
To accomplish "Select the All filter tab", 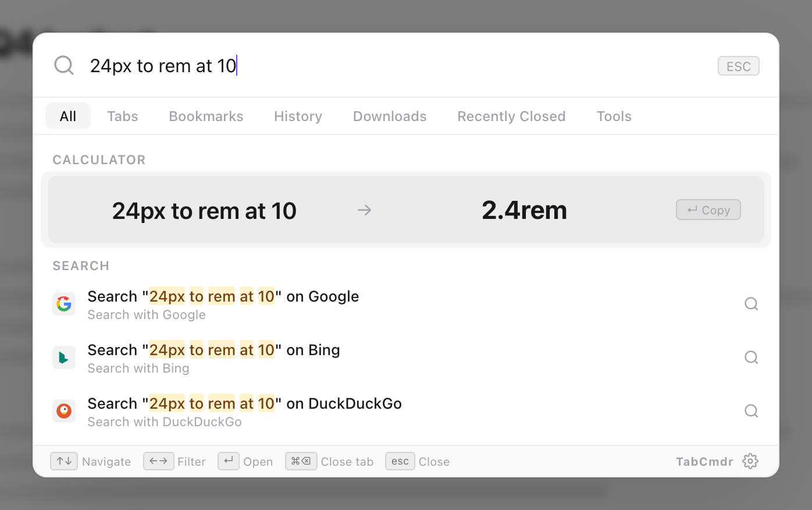I will pyautogui.click(x=68, y=116).
